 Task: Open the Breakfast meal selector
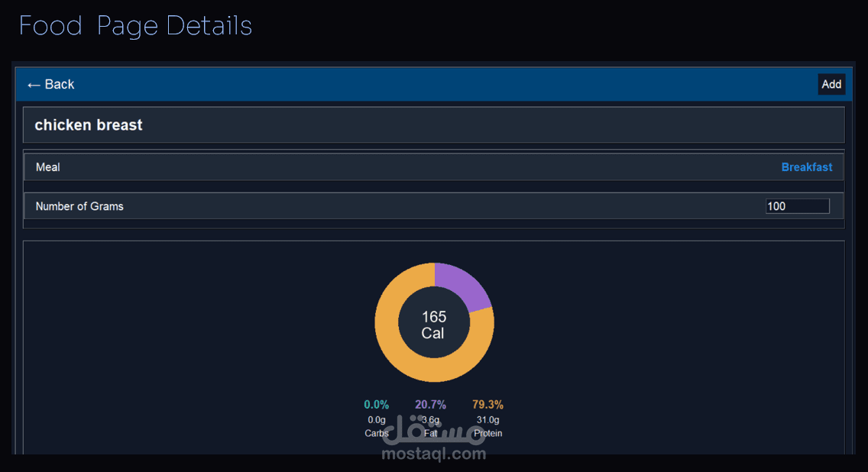807,167
